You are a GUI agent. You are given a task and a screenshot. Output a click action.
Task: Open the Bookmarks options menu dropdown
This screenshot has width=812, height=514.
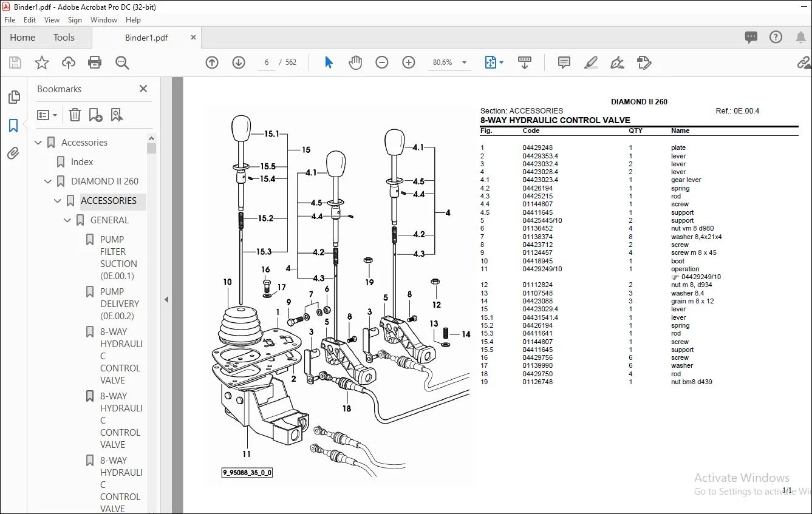[x=47, y=115]
